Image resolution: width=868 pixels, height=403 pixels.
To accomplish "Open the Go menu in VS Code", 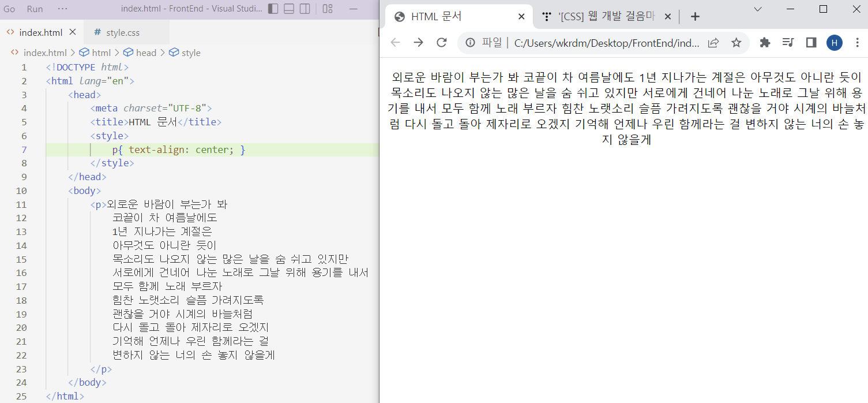I will pos(9,9).
